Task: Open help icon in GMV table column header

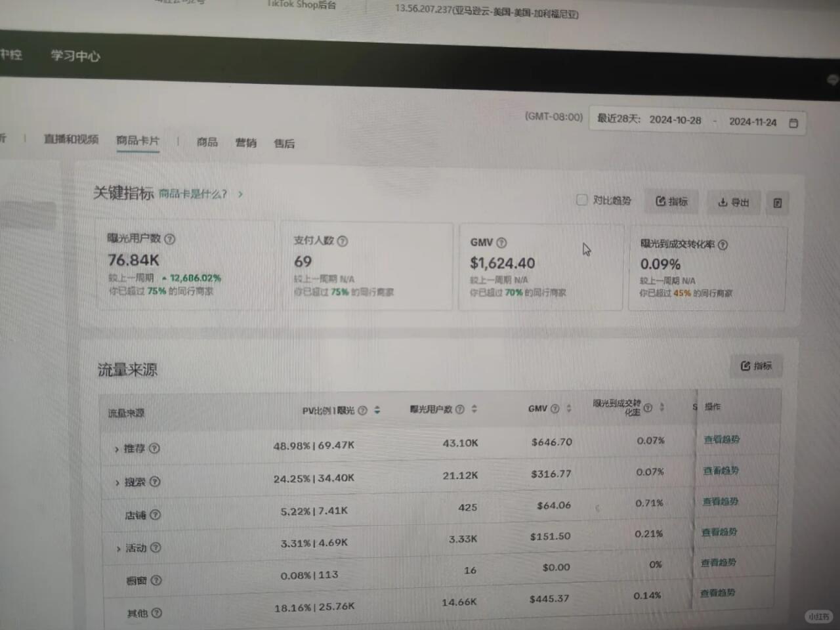Action: point(555,408)
